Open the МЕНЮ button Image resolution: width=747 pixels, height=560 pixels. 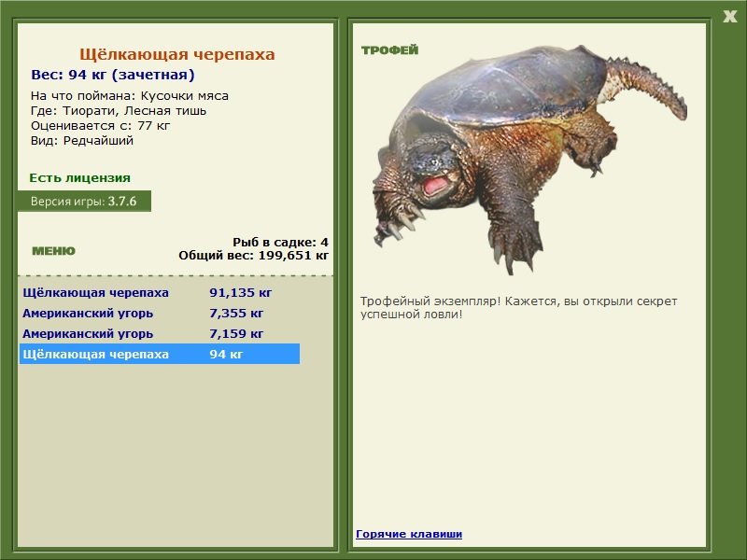tap(53, 251)
